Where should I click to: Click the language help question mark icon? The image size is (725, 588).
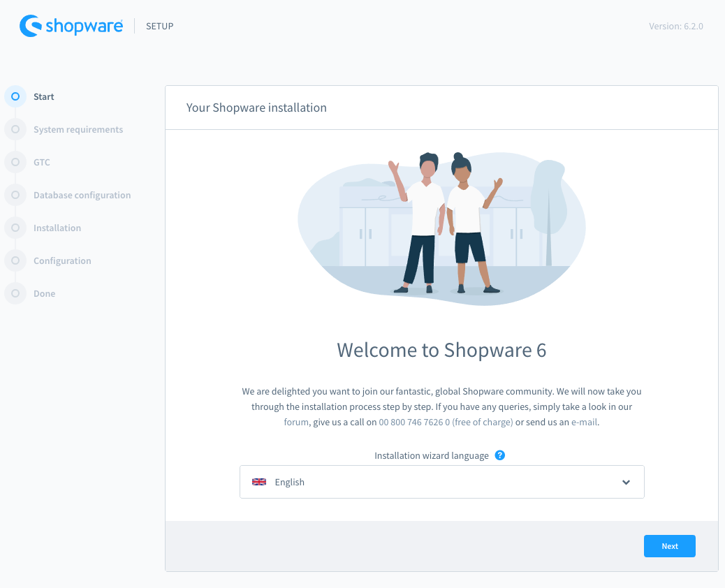pyautogui.click(x=500, y=455)
